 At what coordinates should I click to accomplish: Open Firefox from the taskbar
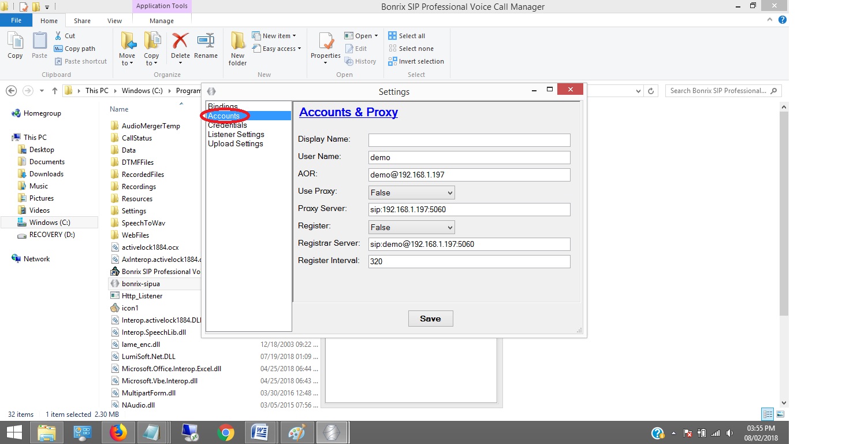[118, 432]
